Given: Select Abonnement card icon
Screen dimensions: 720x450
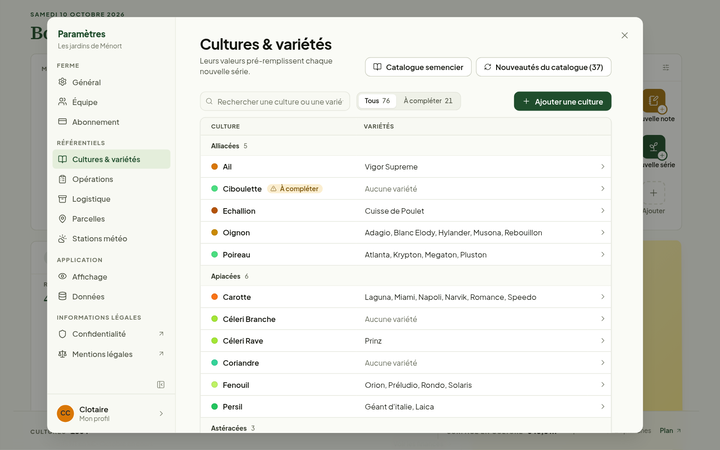Looking at the screenshot, I should click(62, 121).
